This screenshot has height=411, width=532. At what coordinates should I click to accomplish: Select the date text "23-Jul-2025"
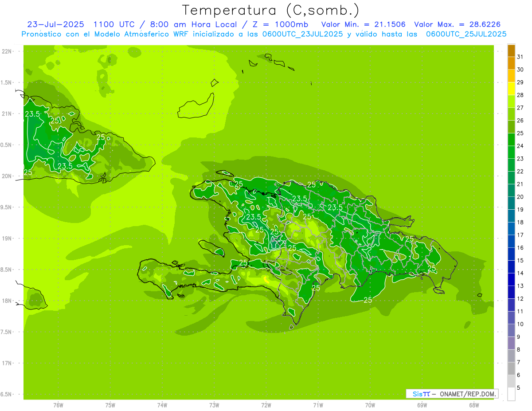pos(56,24)
